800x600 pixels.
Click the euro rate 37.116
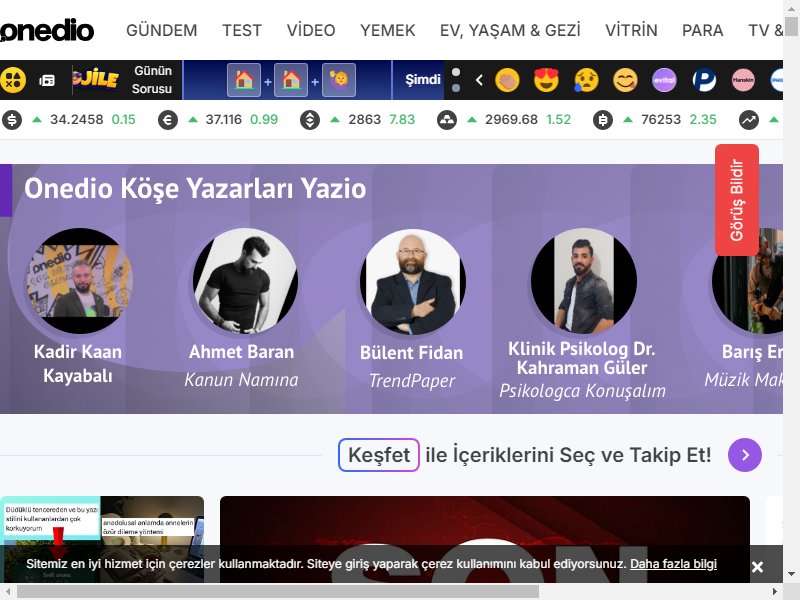point(223,120)
